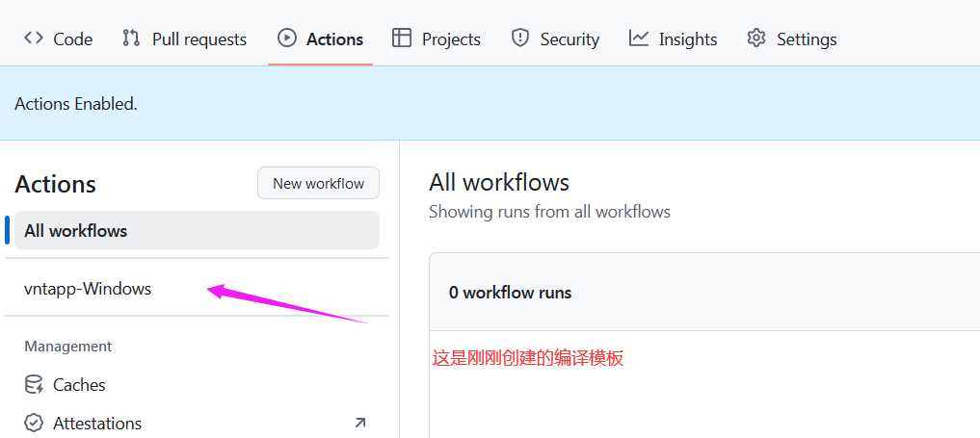Open the Attestations management link

click(97, 423)
